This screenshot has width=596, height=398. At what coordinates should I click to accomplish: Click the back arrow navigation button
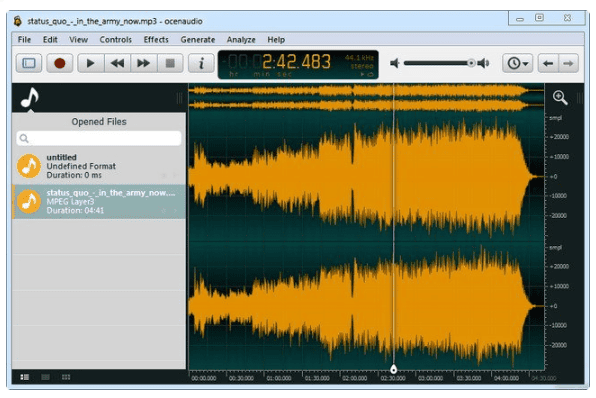pos(548,63)
